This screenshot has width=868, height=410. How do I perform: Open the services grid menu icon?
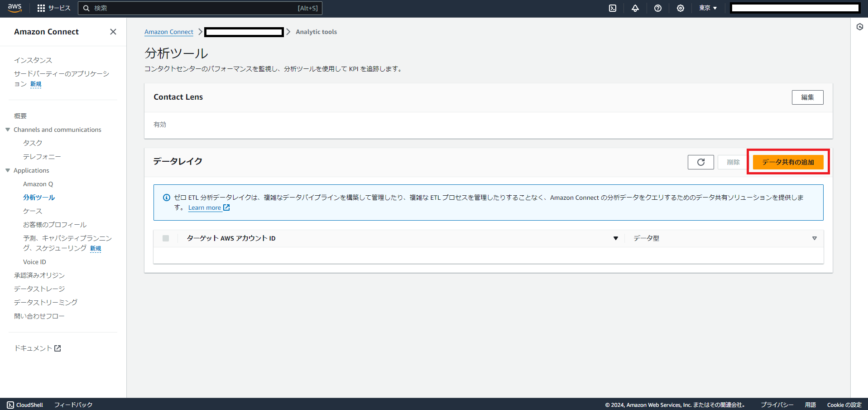pyautogui.click(x=41, y=8)
